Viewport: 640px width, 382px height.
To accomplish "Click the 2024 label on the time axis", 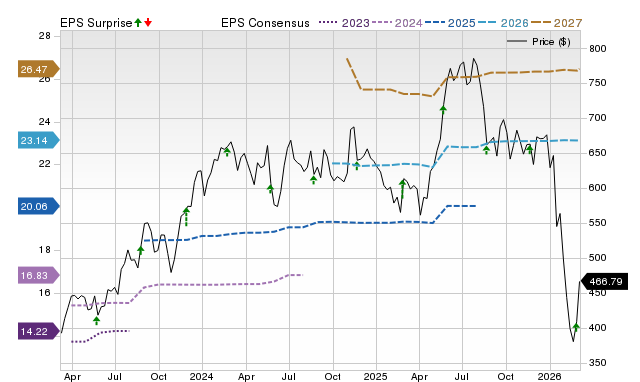I will pos(202,376).
